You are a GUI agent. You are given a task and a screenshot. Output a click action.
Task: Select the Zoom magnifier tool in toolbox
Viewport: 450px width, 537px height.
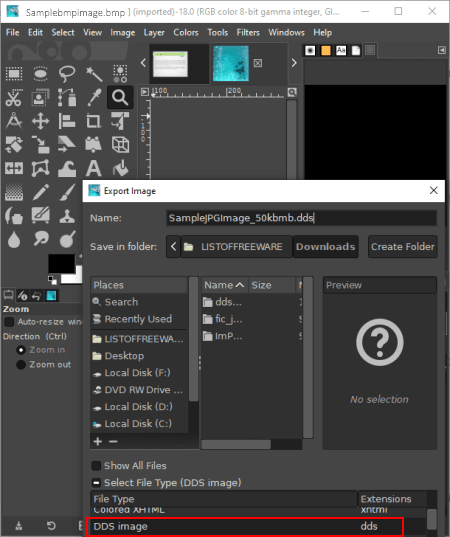tap(120, 98)
